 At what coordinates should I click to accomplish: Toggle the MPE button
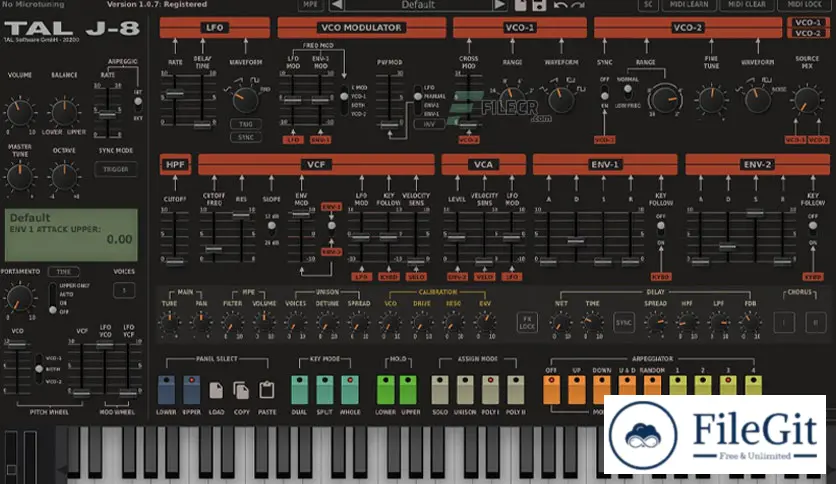coord(310,5)
